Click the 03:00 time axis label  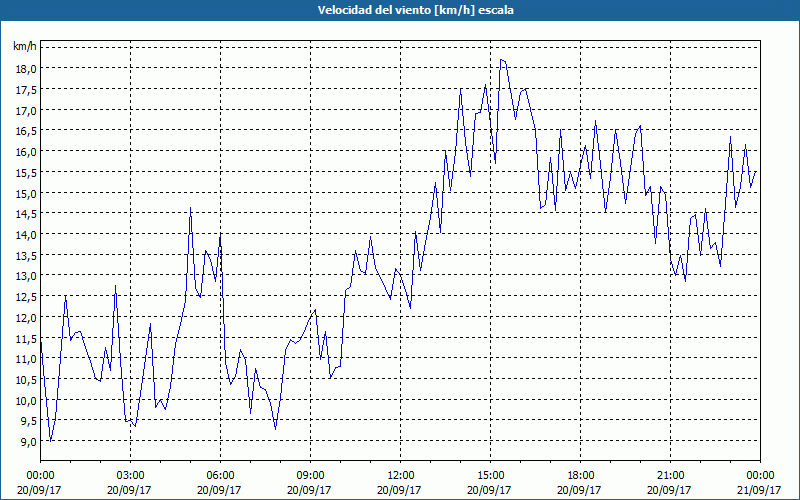(x=131, y=476)
